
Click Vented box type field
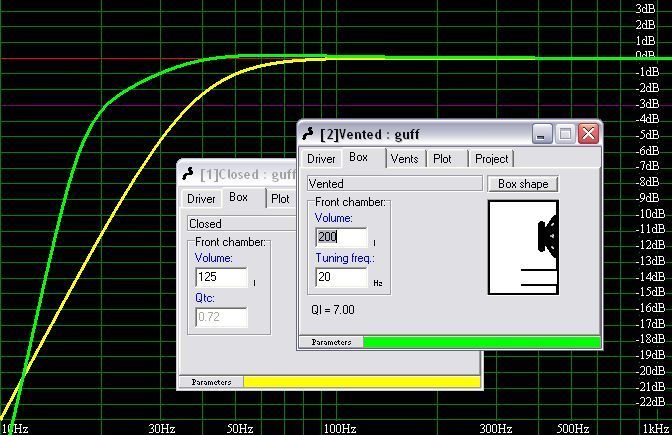(x=395, y=183)
